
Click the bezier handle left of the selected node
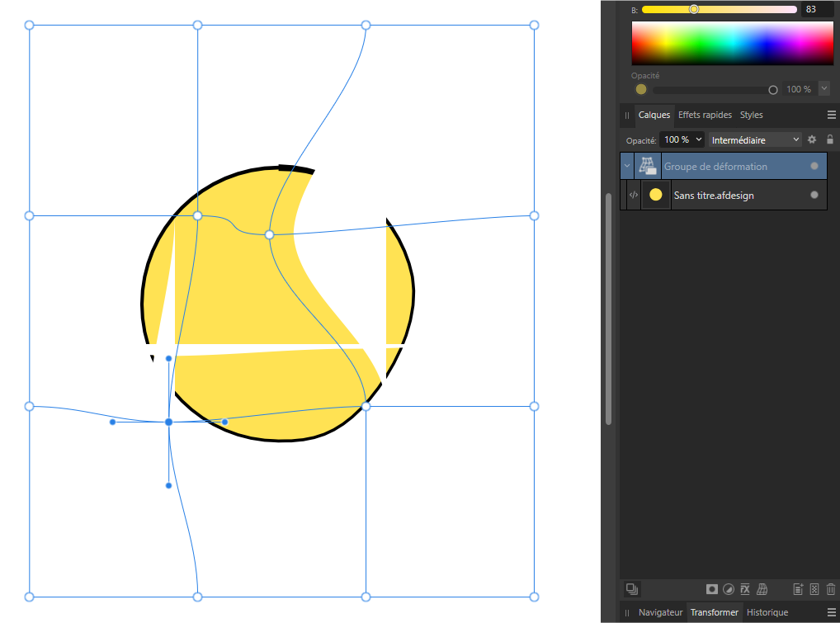pos(112,422)
